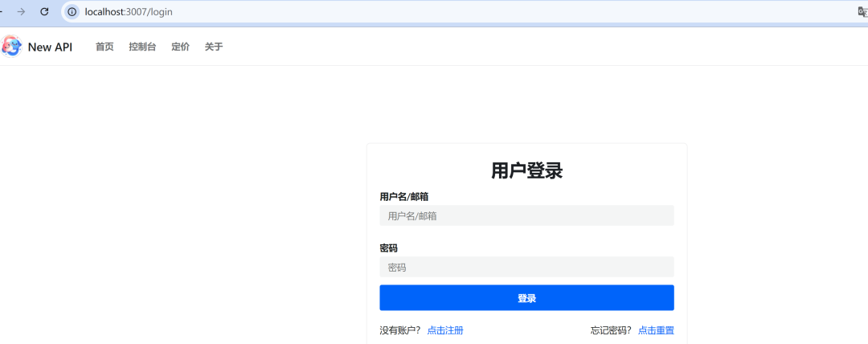This screenshot has height=344, width=868.
Task: Open the 关于 page
Action: [x=214, y=47]
